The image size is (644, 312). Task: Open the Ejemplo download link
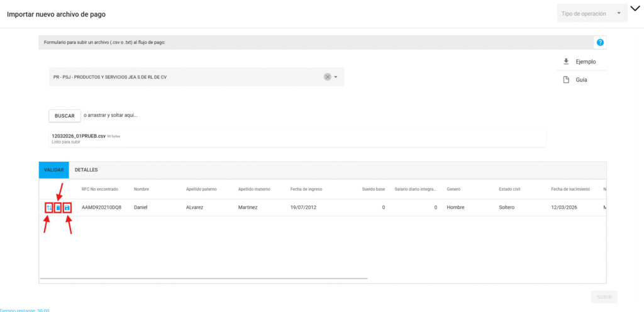pos(586,62)
